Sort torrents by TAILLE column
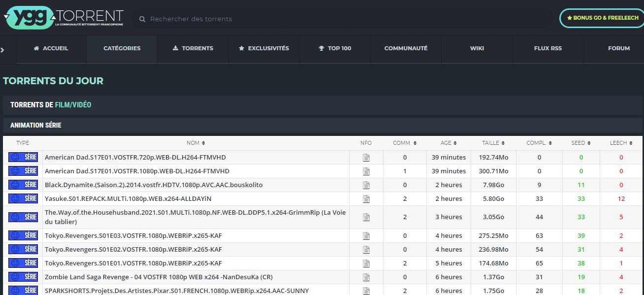This screenshot has width=644, height=295. click(493, 143)
